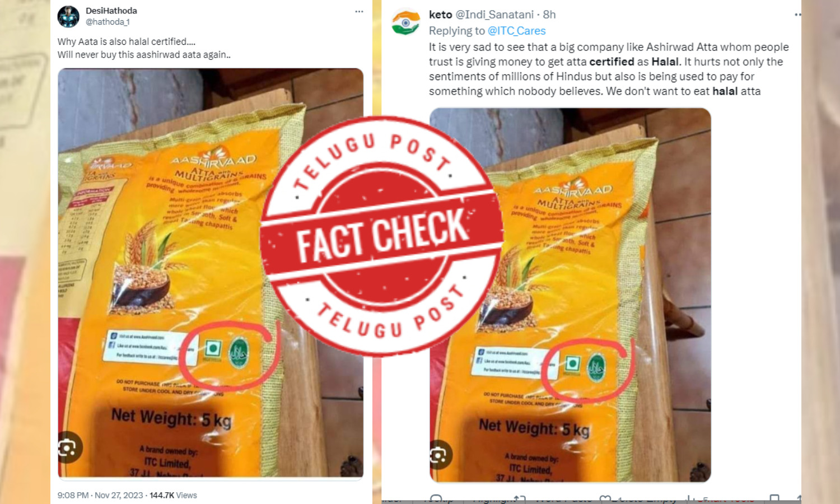
Task: Open the @hathoda_1 handle
Action: point(108,22)
